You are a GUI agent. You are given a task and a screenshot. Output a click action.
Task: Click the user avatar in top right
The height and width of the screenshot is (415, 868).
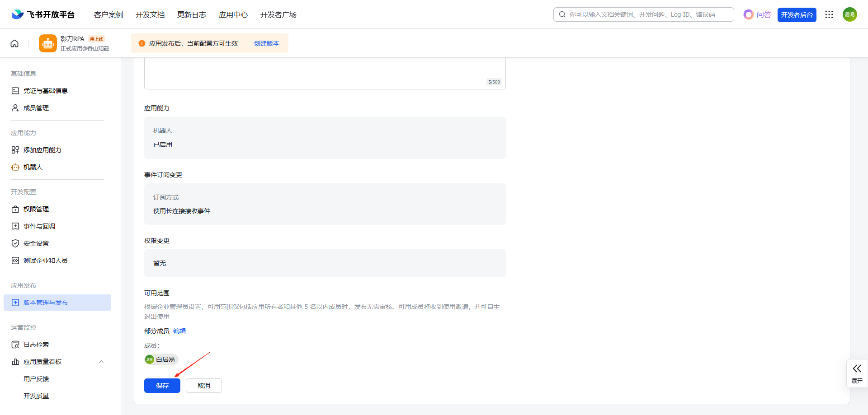pyautogui.click(x=849, y=14)
